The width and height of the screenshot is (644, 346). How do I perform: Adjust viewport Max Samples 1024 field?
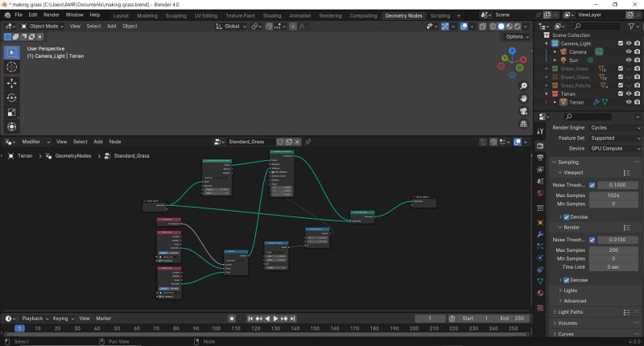613,196
